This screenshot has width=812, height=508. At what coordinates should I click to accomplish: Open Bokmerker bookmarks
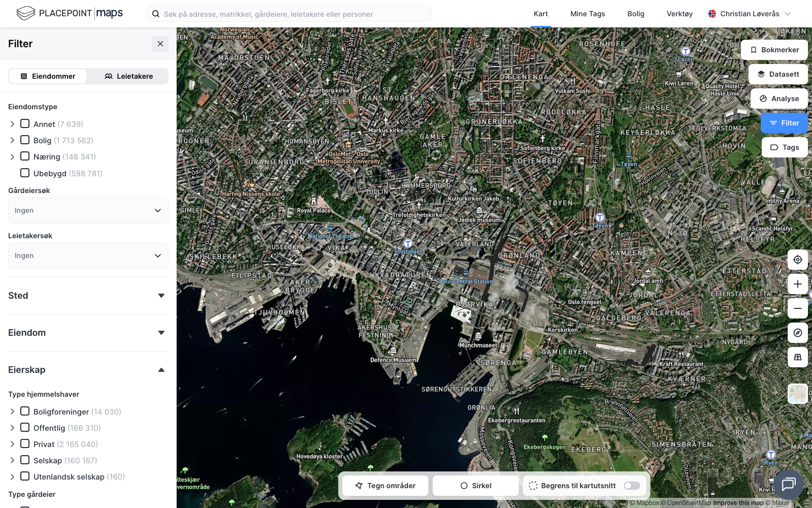tap(774, 50)
